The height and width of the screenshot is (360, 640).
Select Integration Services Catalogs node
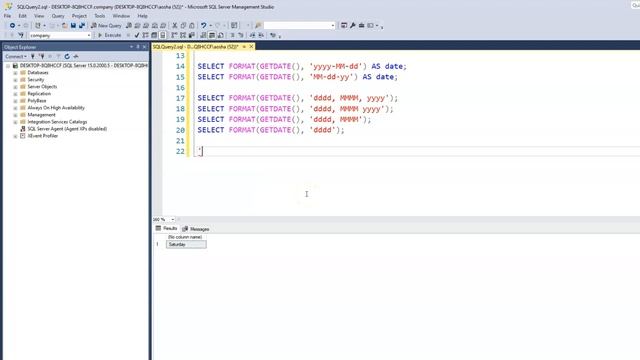[x=57, y=122]
